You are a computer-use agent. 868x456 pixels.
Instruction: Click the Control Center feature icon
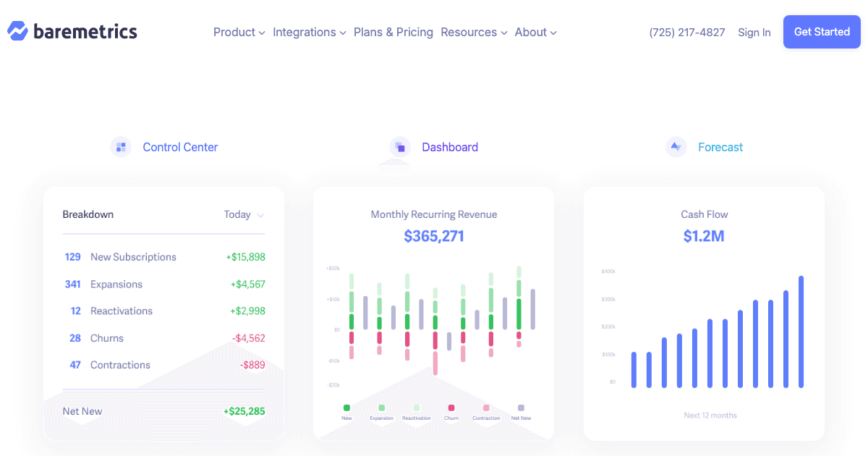[x=121, y=146]
